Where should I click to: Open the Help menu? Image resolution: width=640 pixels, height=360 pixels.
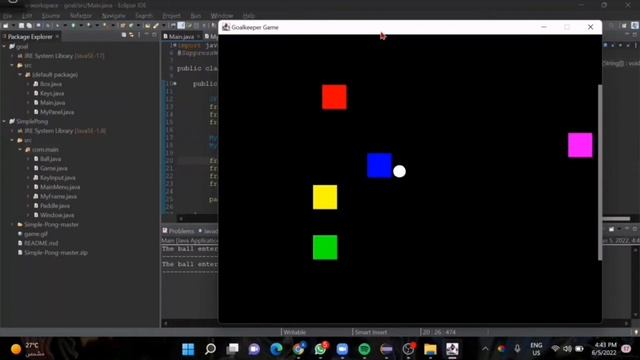click(x=249, y=16)
